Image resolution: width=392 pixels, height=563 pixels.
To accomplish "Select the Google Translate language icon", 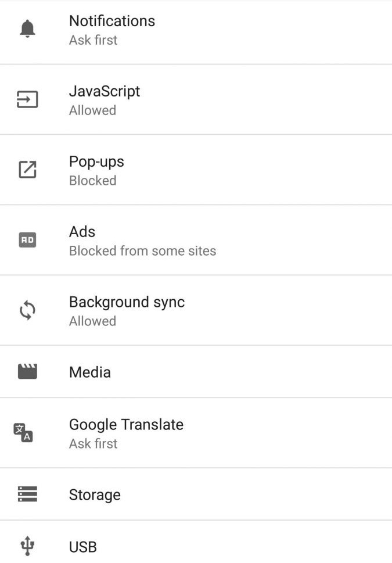I will 23,433.
